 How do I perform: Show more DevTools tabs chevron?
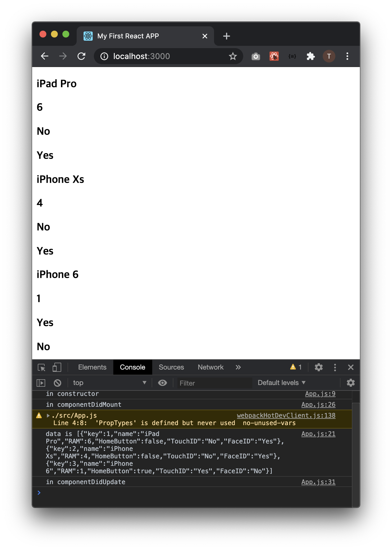(238, 367)
